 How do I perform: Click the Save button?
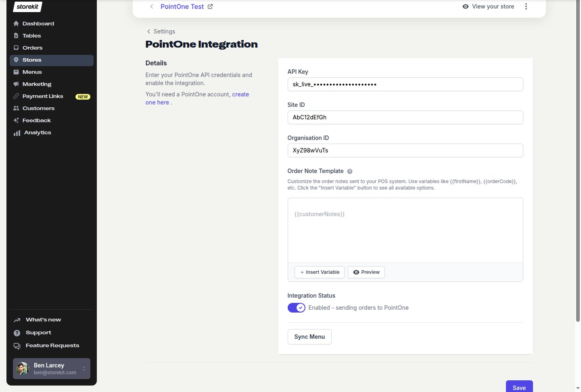coord(519,386)
